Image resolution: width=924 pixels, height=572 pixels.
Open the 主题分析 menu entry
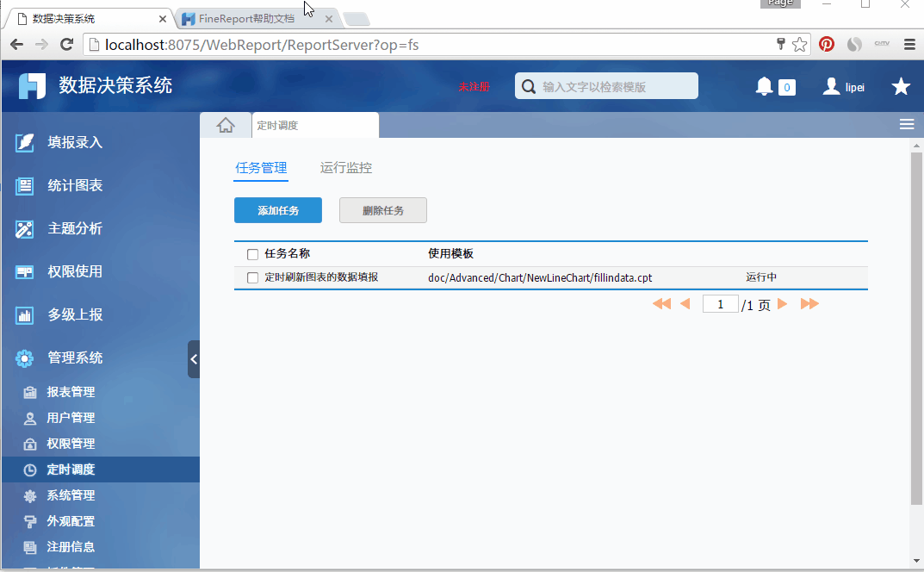point(75,229)
